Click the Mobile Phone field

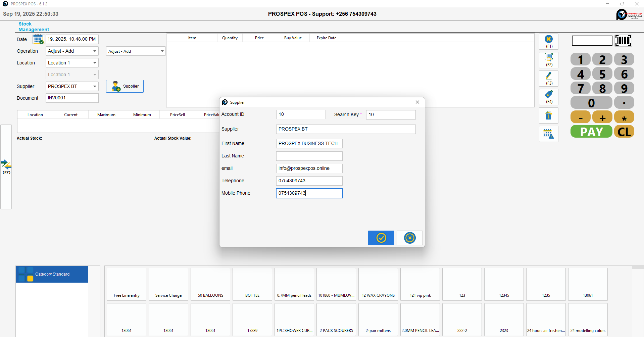pyautogui.click(x=309, y=193)
